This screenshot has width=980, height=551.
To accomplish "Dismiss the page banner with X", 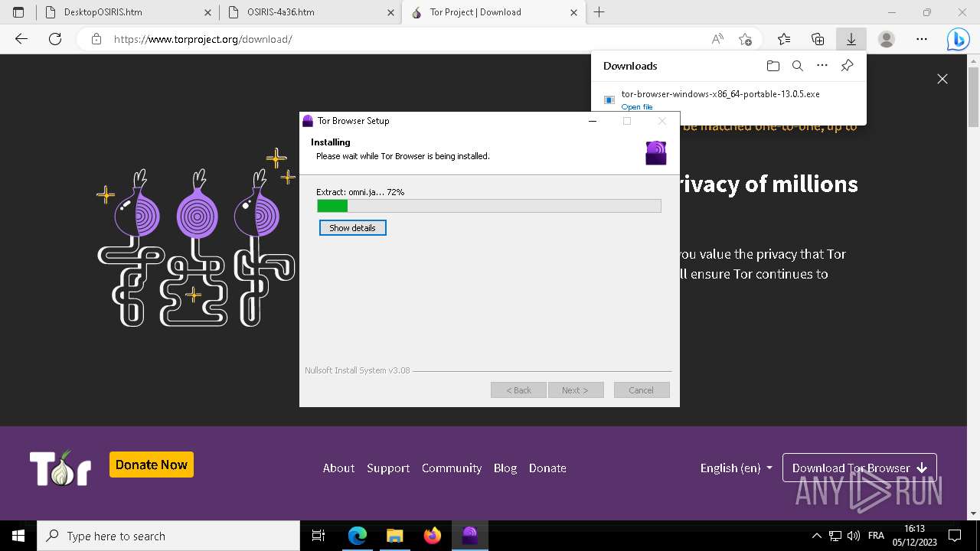I will 942,79.
